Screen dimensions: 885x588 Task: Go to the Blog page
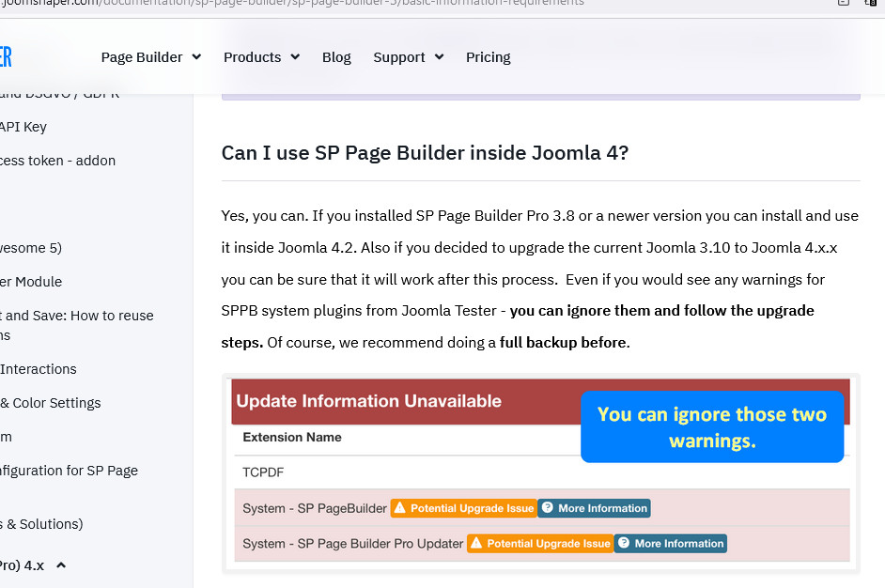[336, 57]
